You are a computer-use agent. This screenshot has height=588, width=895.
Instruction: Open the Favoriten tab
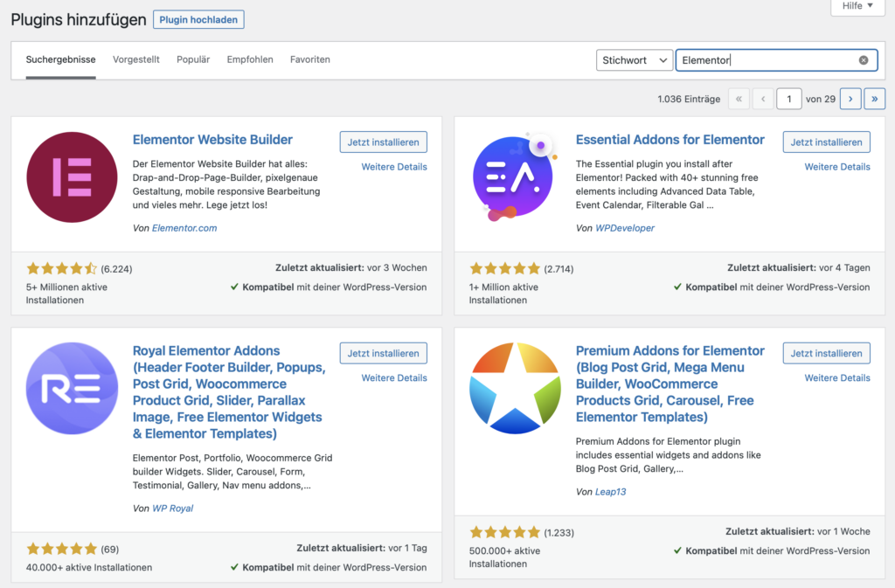coord(310,59)
